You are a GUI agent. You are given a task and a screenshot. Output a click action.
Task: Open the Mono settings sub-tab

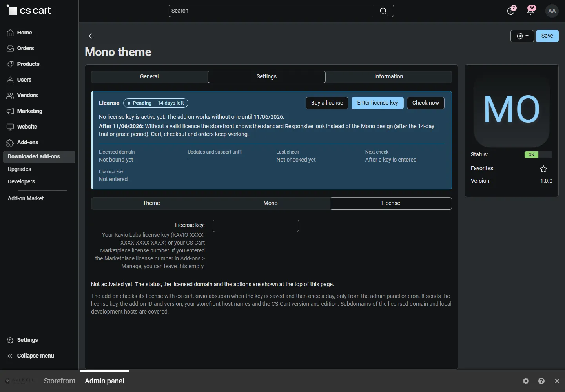pos(270,203)
